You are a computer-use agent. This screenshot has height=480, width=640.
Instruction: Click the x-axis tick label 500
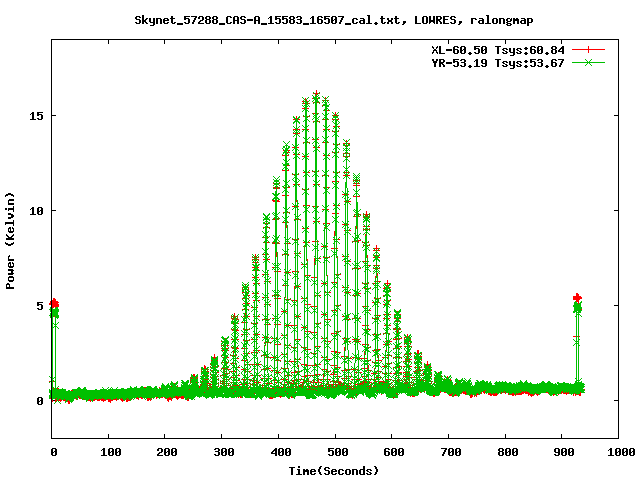click(338, 452)
